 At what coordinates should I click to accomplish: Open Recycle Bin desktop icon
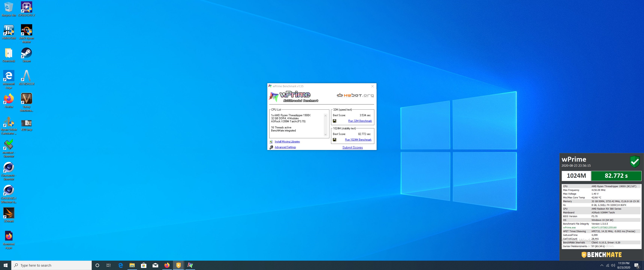9,9
